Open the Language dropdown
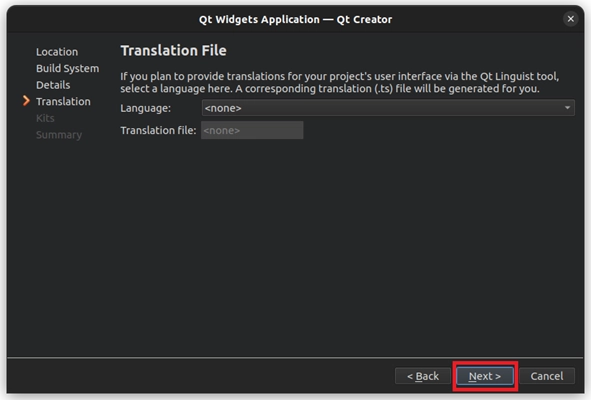This screenshot has height=400, width=591. 388,108
